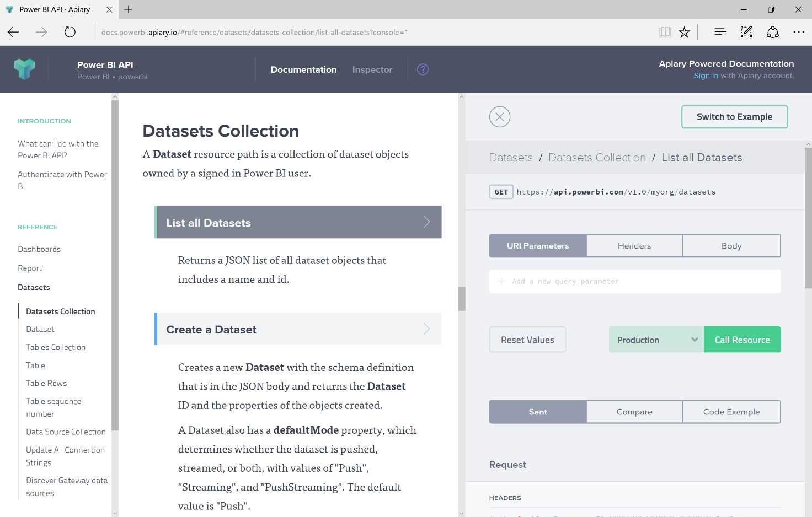Switch to the Headers tab
812x517 pixels.
coord(634,245)
